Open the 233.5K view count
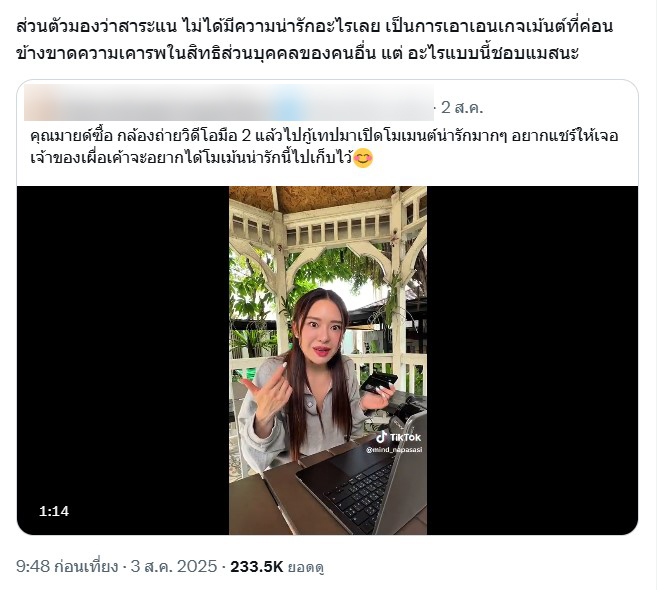Screen dimensions: 657x590 257,567
